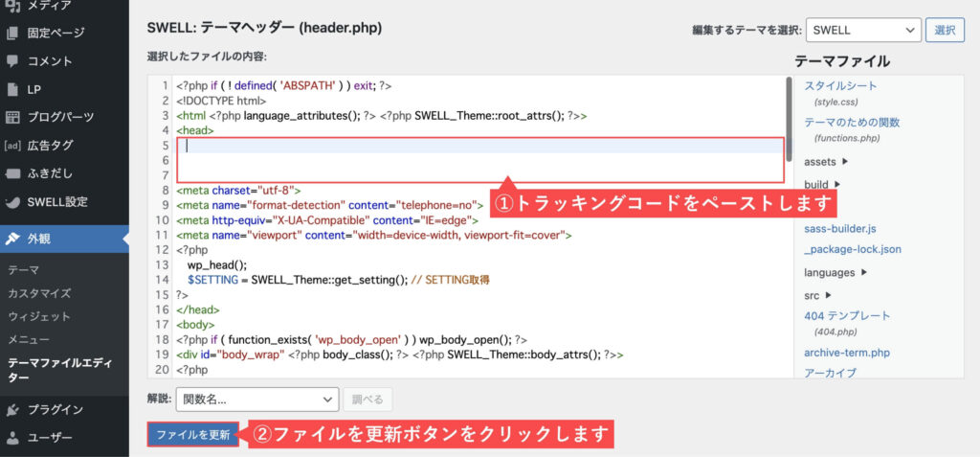Image resolution: width=980 pixels, height=457 pixels.
Task: Click the 選択 button next to theme dropdown
Action: pyautogui.click(x=945, y=30)
